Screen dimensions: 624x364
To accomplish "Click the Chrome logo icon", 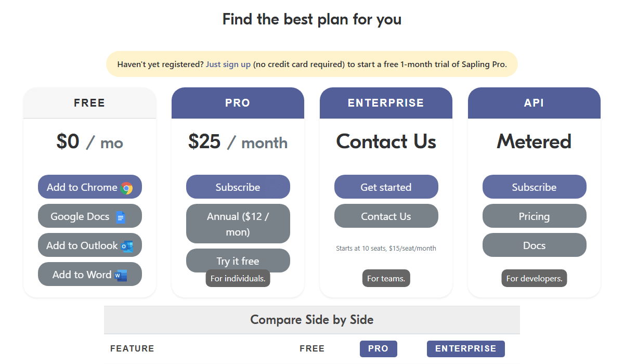I will click(x=126, y=188).
